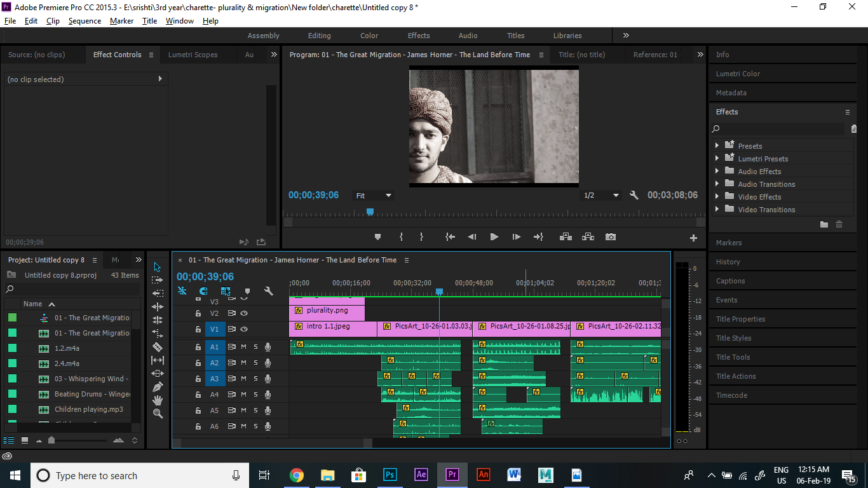
Task: Toggle Linked Selection in timeline
Action: click(225, 291)
